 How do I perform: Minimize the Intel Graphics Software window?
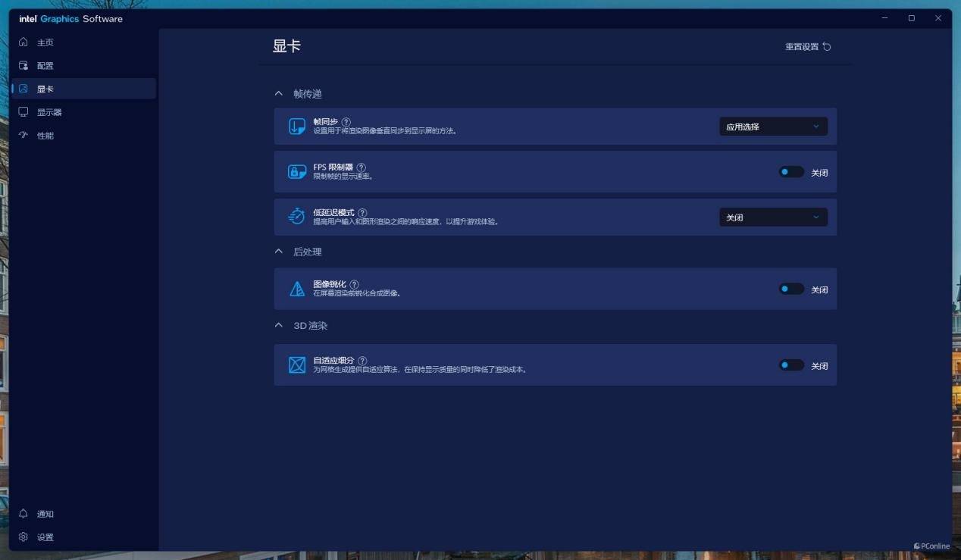pyautogui.click(x=884, y=18)
